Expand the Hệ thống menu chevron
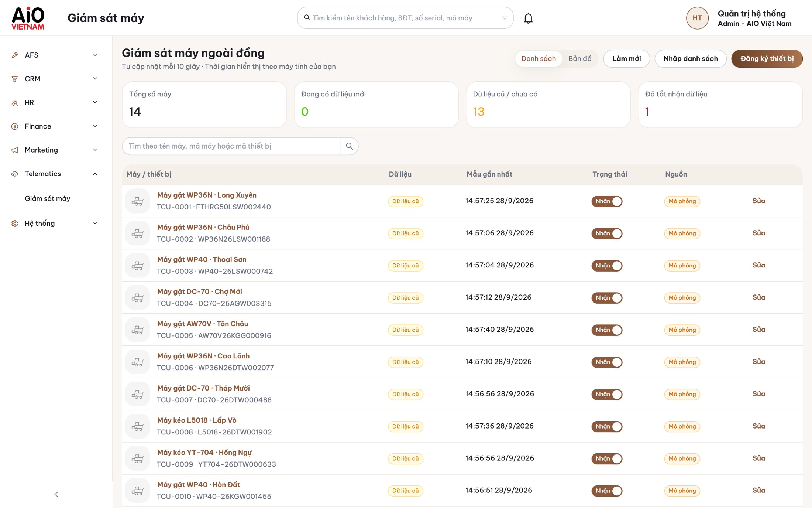The image size is (812, 508). pyautogui.click(x=95, y=223)
